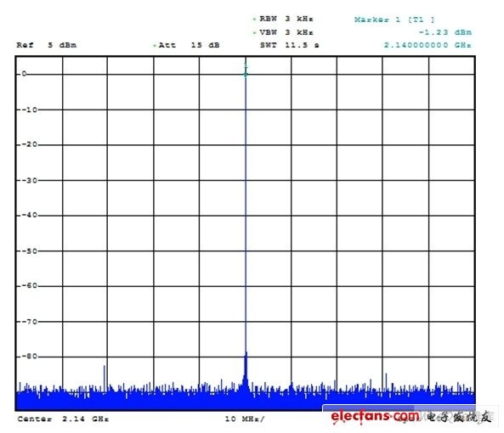Image resolution: width=504 pixels, height=433 pixels.
Task: Click the Marker 1 diamond at the signal peak
Action: pyautogui.click(x=246, y=75)
